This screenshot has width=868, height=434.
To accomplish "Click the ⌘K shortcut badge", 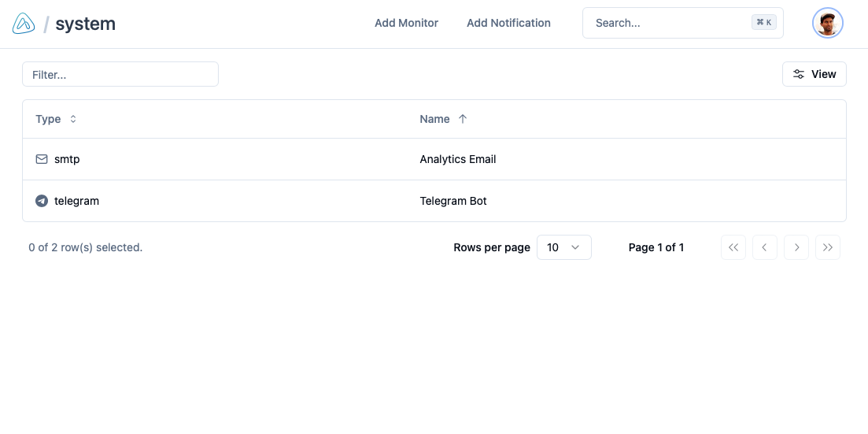I will 763,23.
